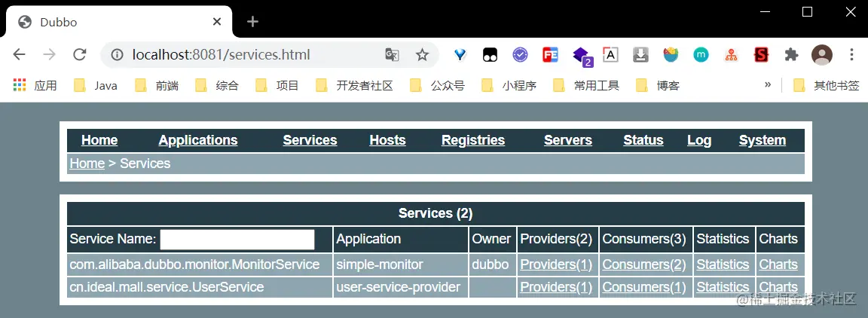Image resolution: width=868 pixels, height=318 pixels.
Task: Click the site info icon in address bar
Action: click(x=117, y=54)
